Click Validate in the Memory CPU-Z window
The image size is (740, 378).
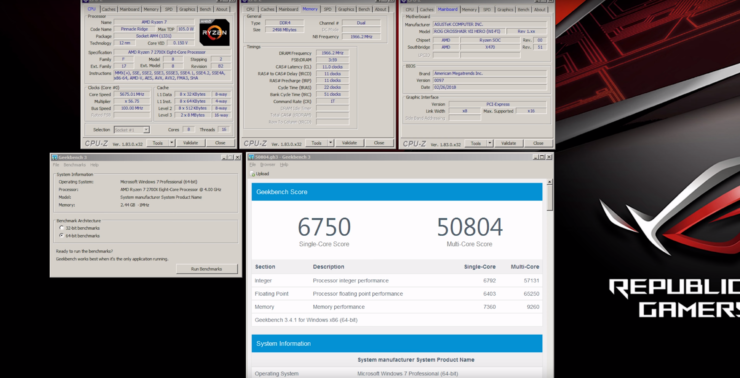click(349, 143)
